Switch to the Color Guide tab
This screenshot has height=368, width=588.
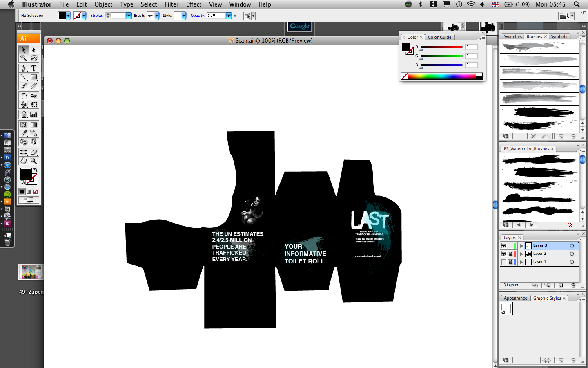coord(440,37)
